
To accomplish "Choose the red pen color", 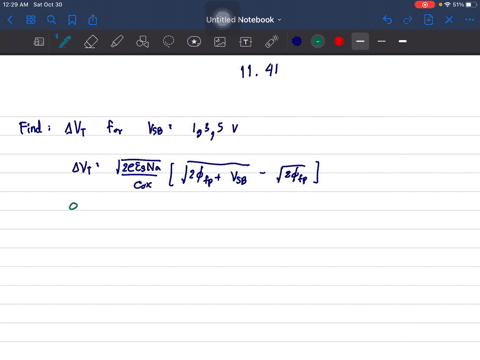I will tap(339, 41).
